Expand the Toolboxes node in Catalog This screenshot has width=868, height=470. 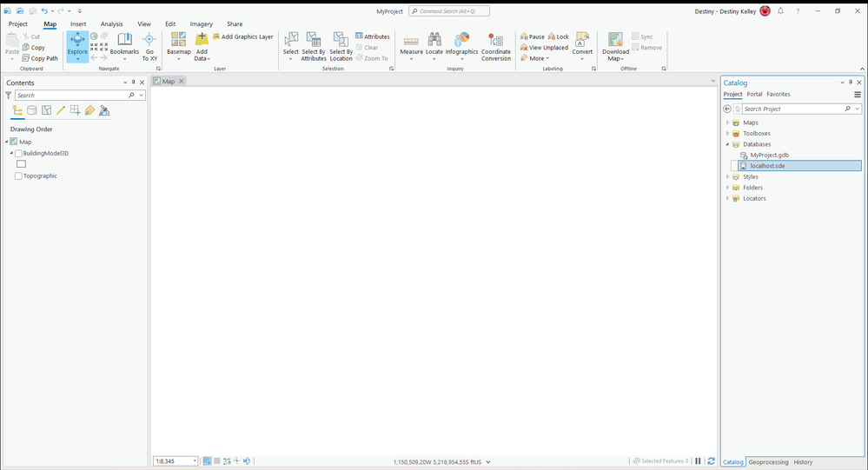(x=728, y=134)
